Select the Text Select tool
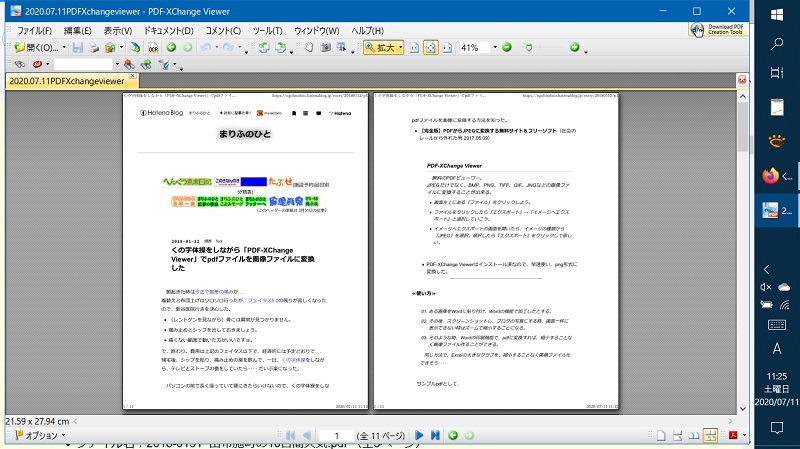 pyautogui.click(x=341, y=47)
